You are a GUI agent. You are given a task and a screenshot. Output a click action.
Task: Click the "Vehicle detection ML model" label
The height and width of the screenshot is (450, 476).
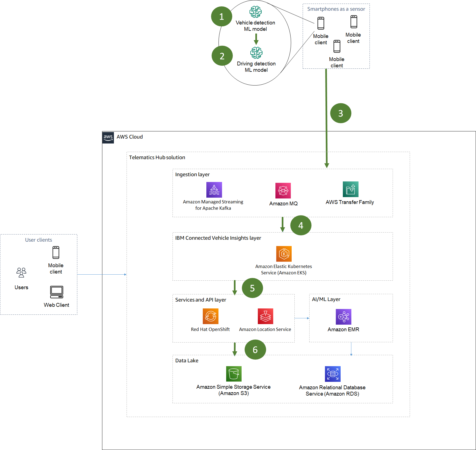(x=255, y=26)
